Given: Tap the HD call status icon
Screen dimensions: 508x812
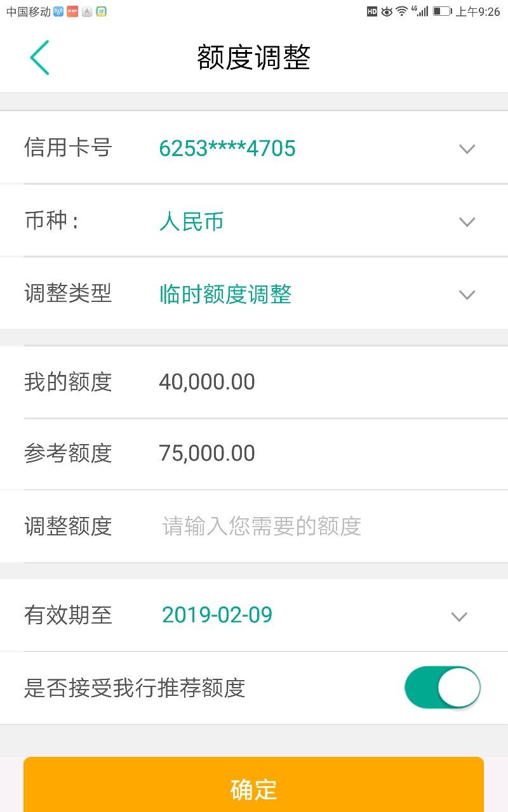Looking at the screenshot, I should pos(372,11).
